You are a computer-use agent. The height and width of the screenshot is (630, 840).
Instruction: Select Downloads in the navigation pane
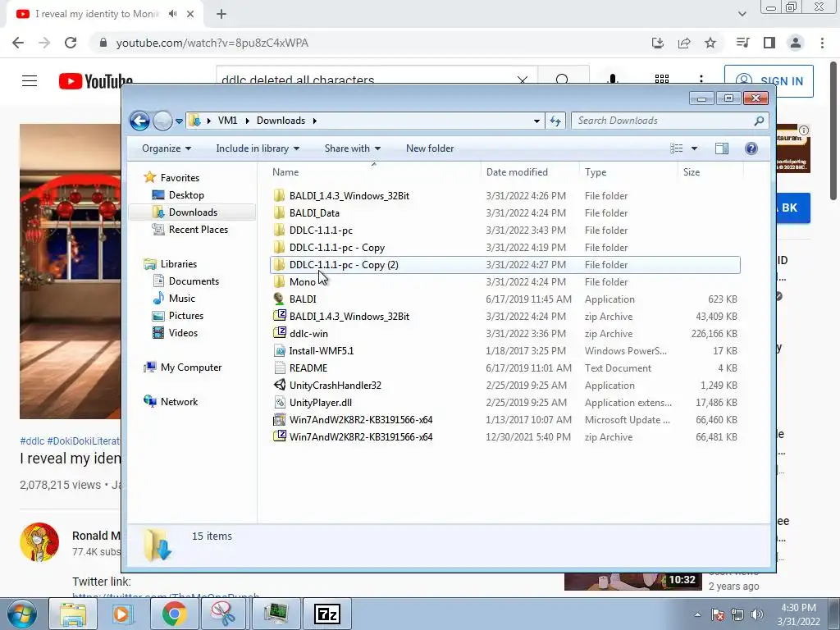pyautogui.click(x=192, y=212)
